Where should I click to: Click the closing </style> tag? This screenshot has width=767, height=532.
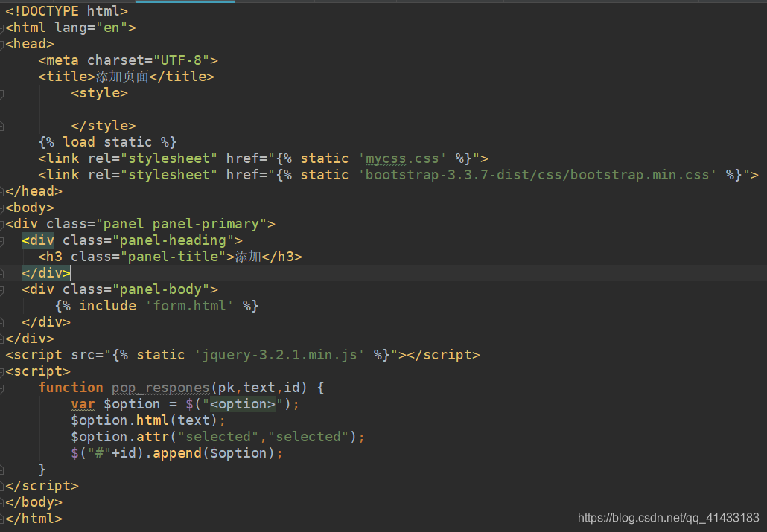tap(104, 126)
